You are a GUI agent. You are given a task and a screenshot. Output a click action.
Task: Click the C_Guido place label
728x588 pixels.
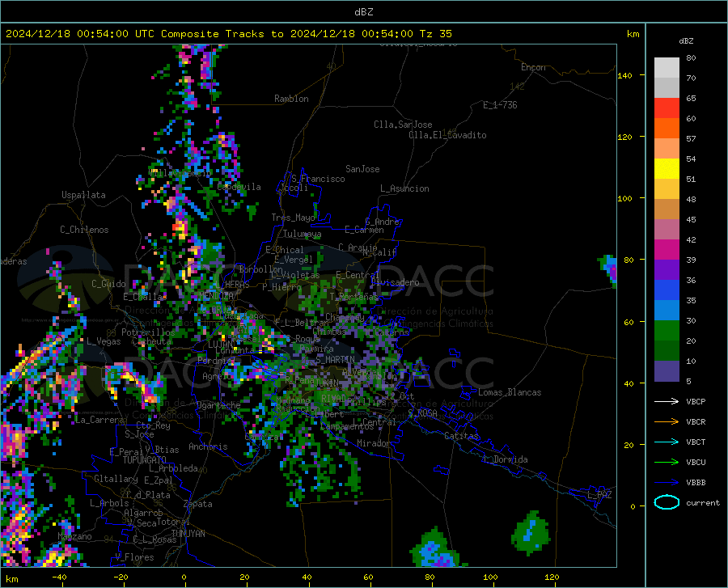click(x=108, y=284)
